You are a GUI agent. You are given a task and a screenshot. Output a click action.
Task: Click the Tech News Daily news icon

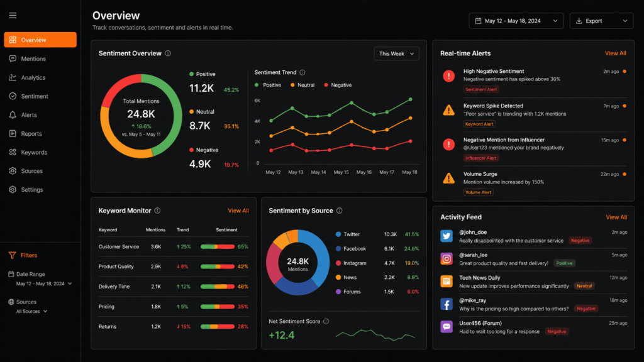447,281
